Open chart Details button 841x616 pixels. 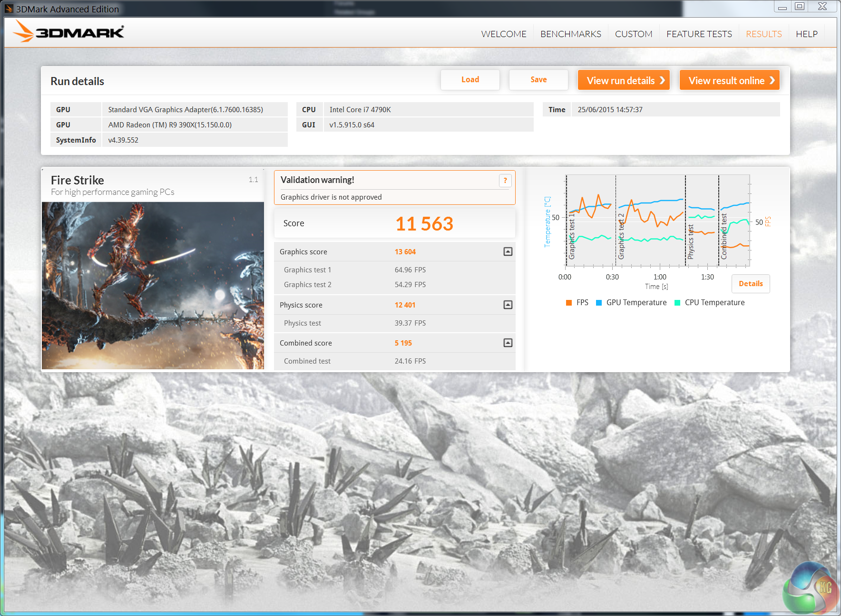coord(750,284)
